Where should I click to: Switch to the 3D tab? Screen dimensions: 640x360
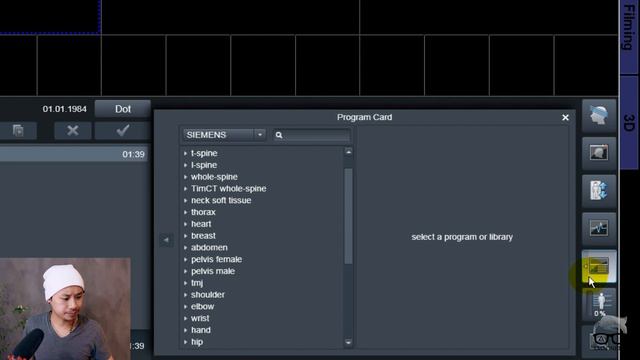(629, 122)
